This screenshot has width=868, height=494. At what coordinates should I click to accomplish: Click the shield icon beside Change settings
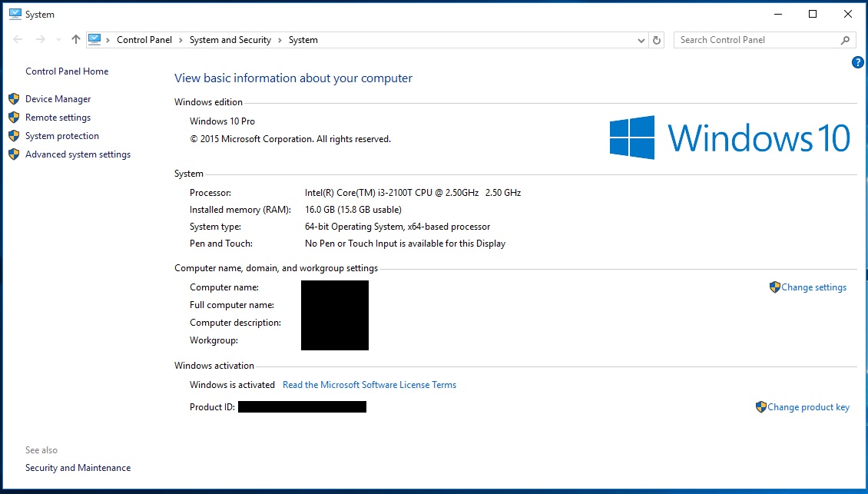775,287
